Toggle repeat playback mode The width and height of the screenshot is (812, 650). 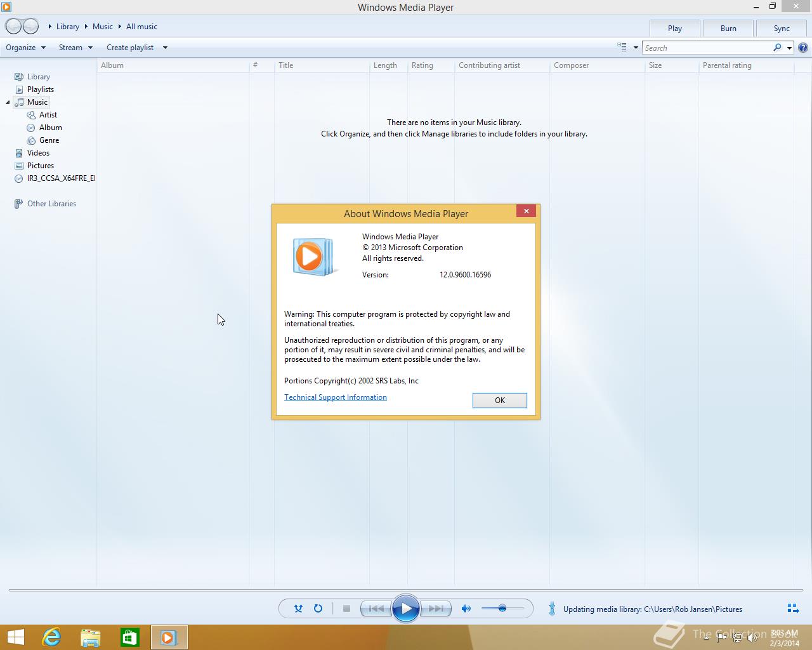318,609
